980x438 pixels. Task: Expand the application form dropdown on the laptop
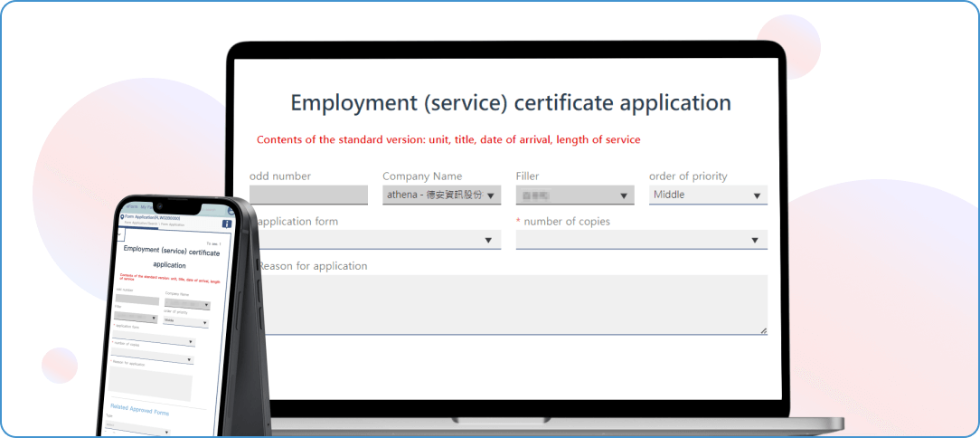pyautogui.click(x=378, y=240)
